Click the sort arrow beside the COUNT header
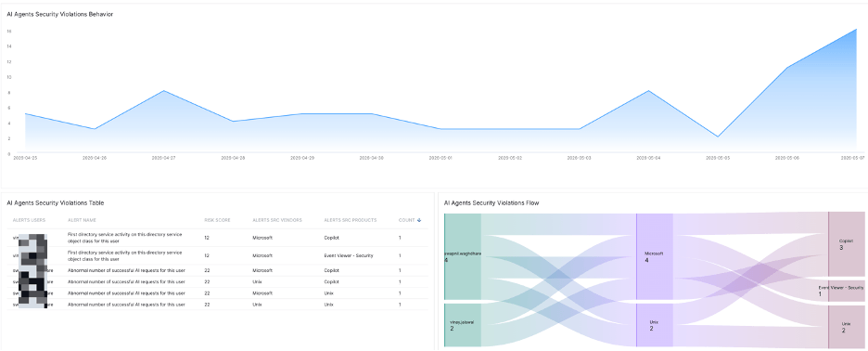 pos(419,220)
